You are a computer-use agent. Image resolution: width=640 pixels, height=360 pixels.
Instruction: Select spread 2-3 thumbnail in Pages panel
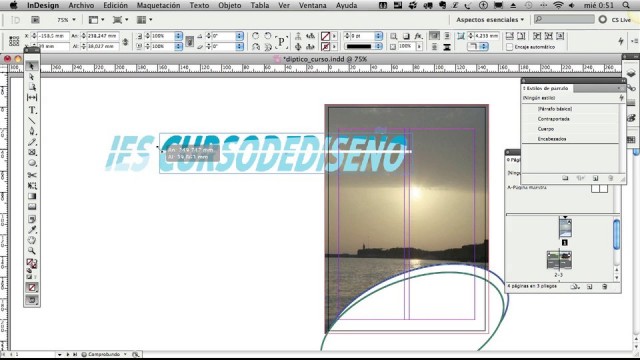click(559, 260)
